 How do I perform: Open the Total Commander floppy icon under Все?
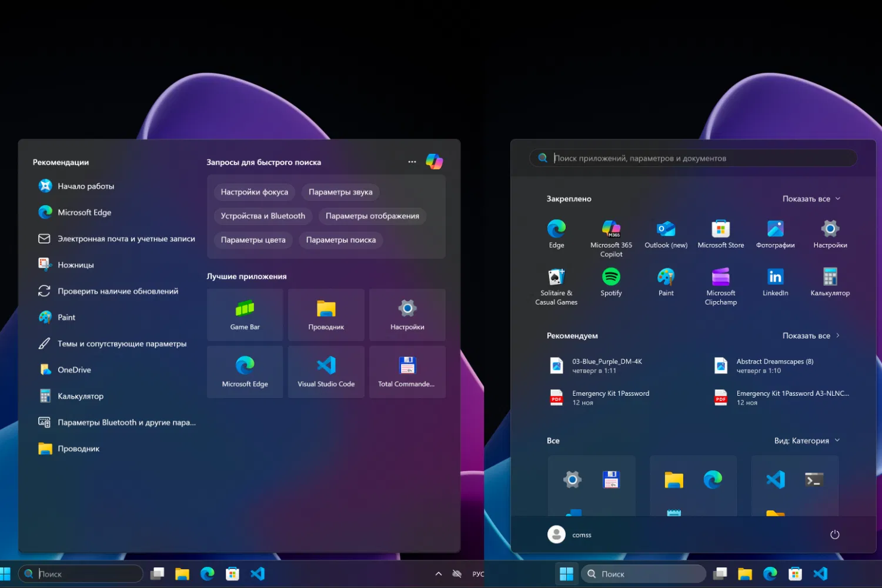point(611,480)
